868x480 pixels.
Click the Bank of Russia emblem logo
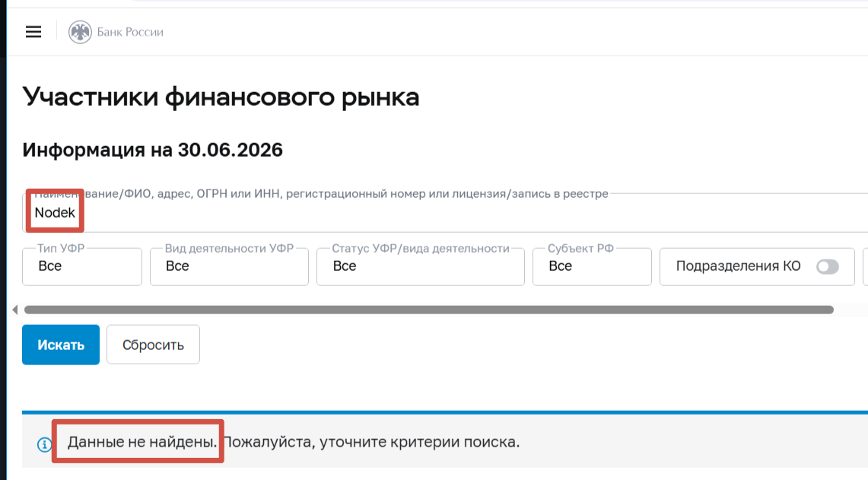coord(81,32)
